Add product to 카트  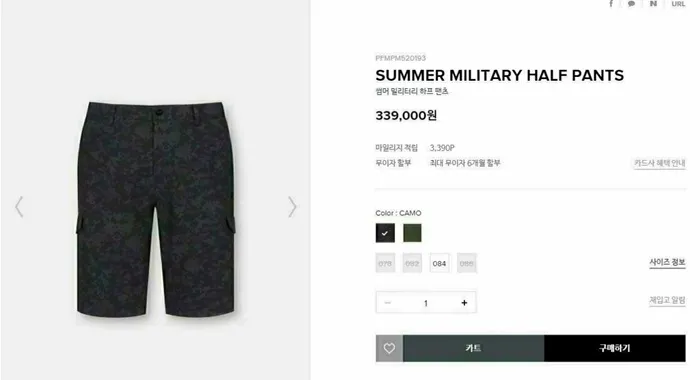click(473, 348)
